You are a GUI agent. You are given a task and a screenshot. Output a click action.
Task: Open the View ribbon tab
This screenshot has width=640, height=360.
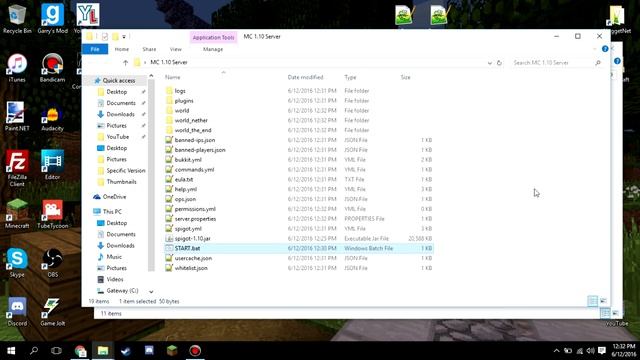pos(176,49)
